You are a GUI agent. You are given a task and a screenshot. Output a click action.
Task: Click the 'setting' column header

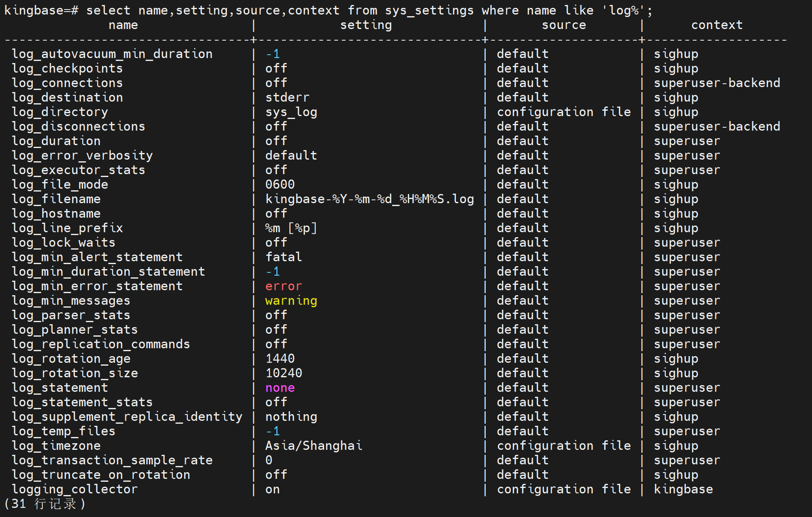(x=366, y=25)
